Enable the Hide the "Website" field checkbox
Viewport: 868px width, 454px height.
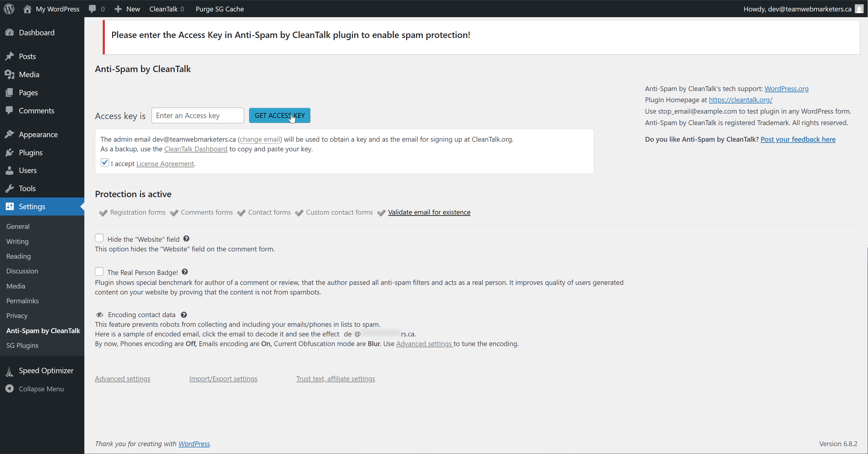pos(99,238)
